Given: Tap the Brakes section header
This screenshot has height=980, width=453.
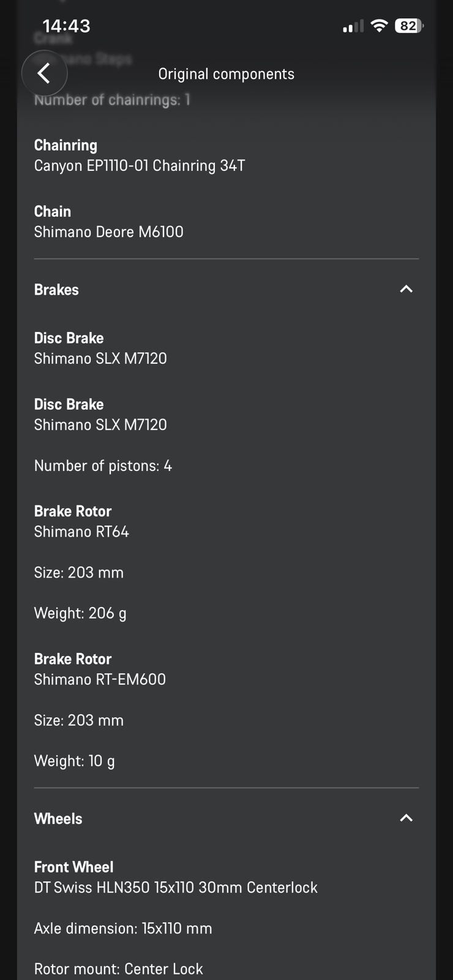Looking at the screenshot, I should tap(226, 290).
